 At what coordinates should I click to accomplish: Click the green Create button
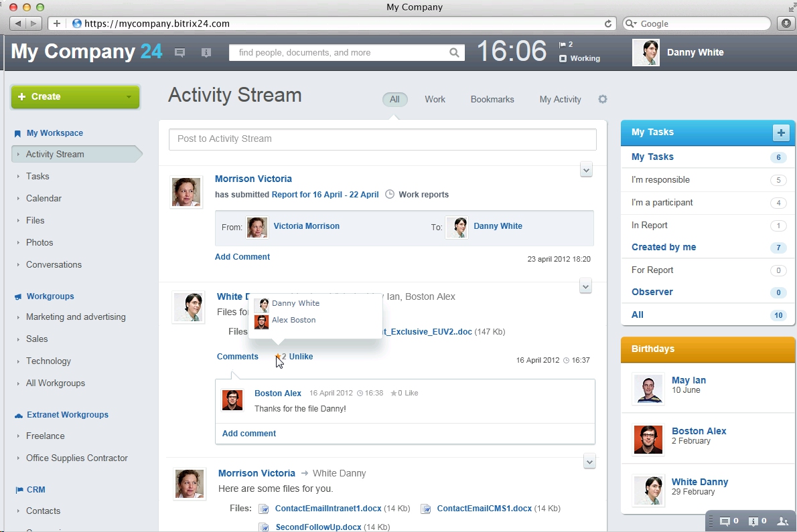[x=75, y=97]
